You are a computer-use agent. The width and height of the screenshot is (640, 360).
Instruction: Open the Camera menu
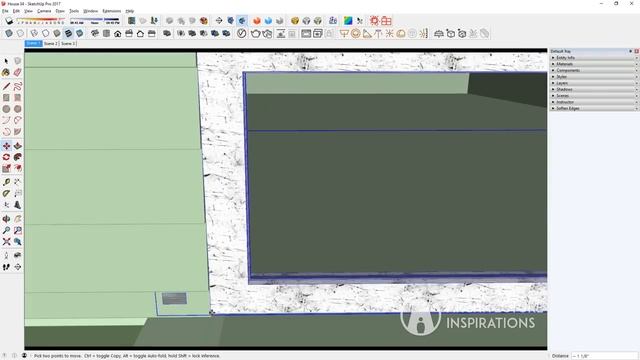44,11
